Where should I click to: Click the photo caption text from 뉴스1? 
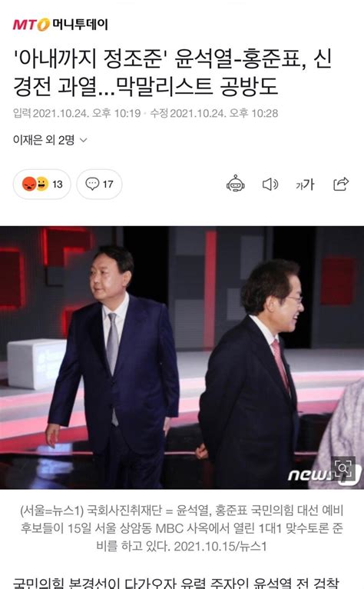click(x=182, y=528)
